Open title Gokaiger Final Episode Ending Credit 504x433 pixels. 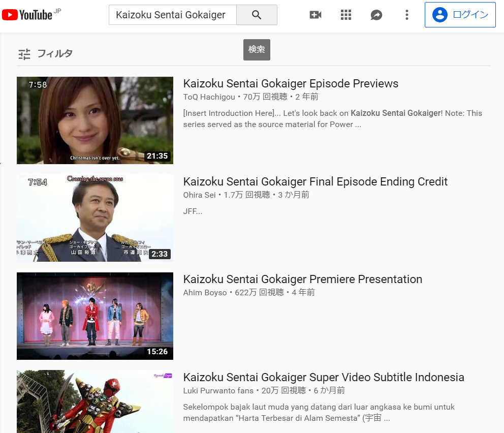click(x=316, y=181)
